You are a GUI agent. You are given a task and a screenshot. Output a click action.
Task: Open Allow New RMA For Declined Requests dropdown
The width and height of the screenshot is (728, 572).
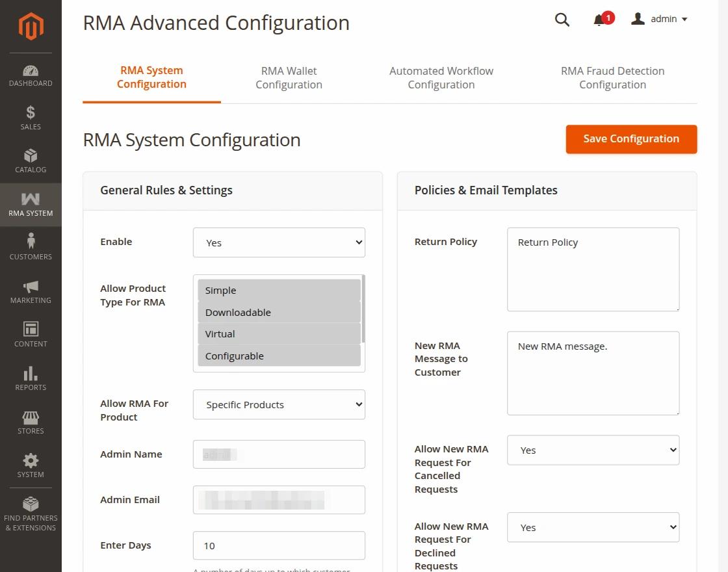[x=593, y=527]
